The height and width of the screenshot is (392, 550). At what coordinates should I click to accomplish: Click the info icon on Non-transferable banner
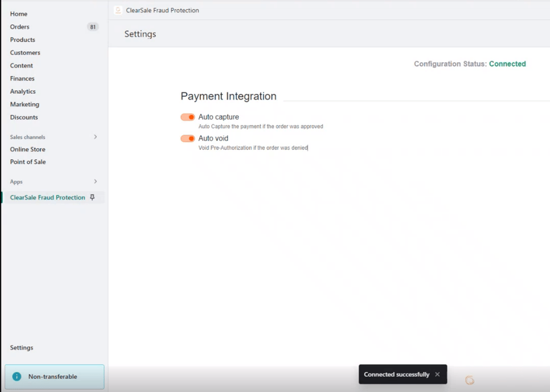[17, 376]
